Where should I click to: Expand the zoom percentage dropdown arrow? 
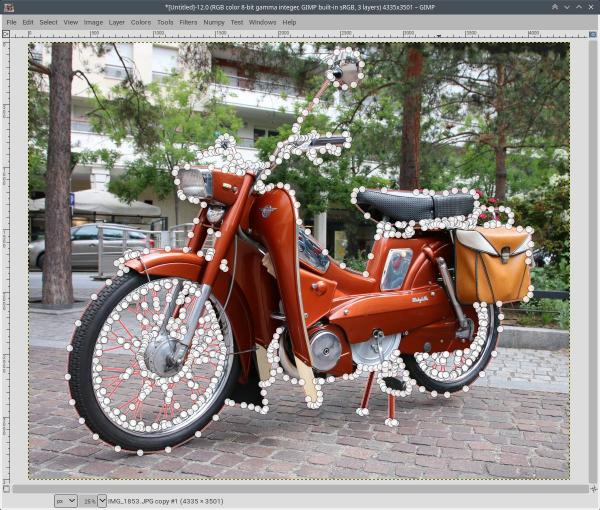pos(102,501)
